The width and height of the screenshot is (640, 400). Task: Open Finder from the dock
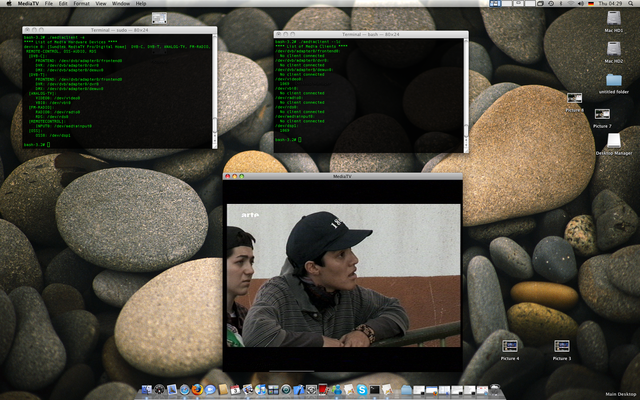point(147,390)
